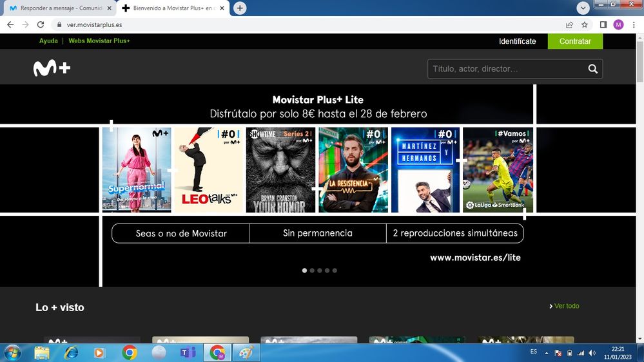Open Microsoft Teams from the taskbar

tap(188, 352)
